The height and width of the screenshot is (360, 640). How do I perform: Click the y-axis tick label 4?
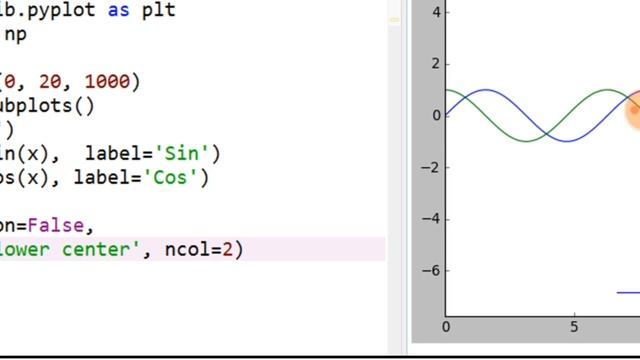pos(436,13)
